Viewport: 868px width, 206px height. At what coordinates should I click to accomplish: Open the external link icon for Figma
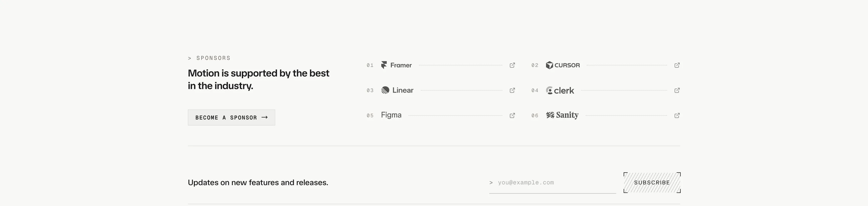point(512,115)
